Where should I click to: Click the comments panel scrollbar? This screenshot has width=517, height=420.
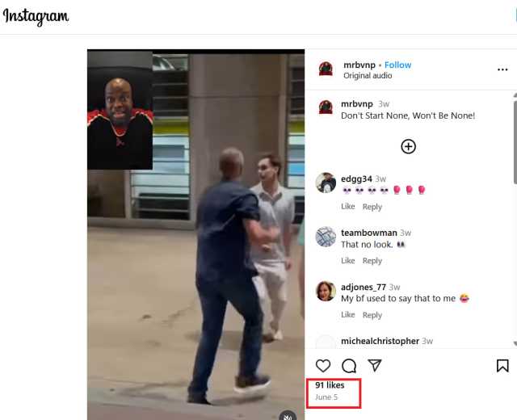point(515,142)
